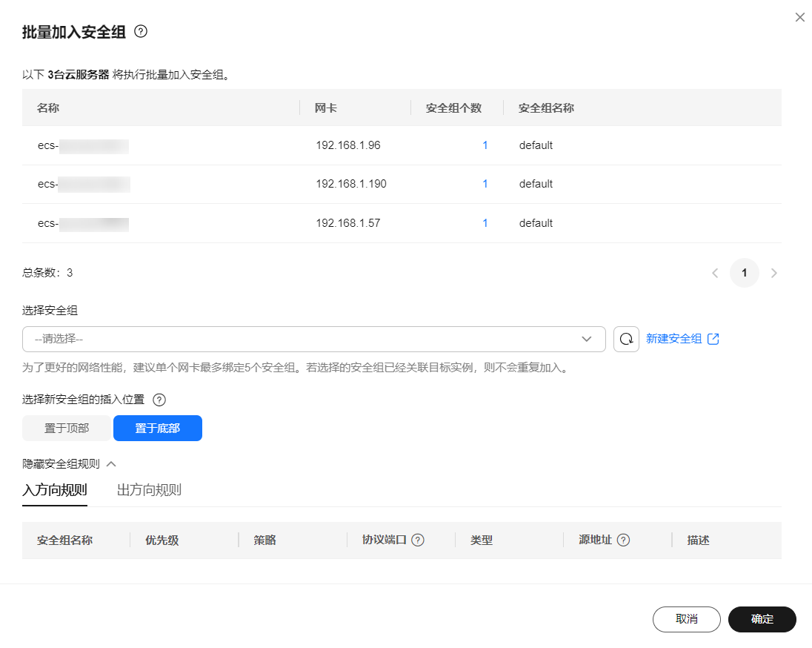Screen dimensions: 812x648
Task: Click the help icon beside 协议端口 column
Action: (419, 540)
